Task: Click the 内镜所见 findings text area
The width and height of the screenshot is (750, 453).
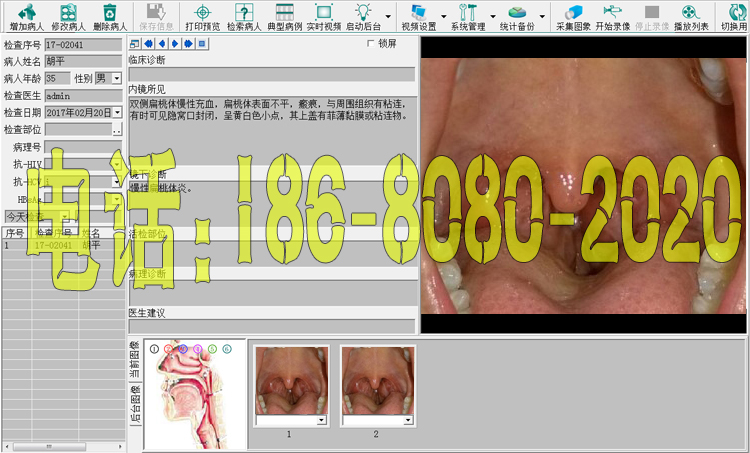Action: click(x=273, y=130)
